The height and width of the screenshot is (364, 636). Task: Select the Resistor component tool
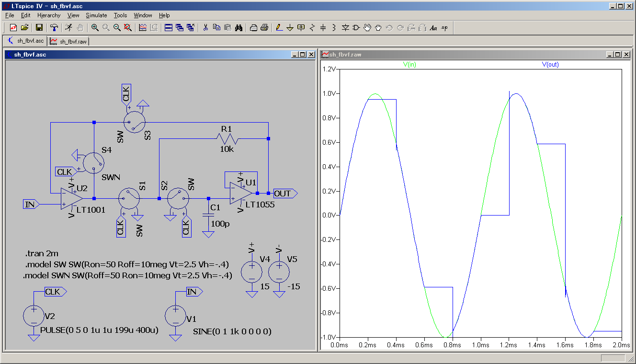312,28
